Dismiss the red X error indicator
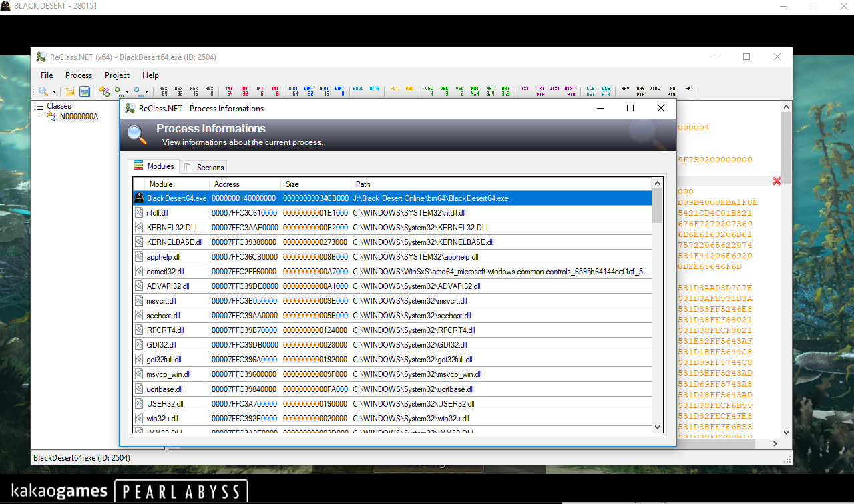Viewport: 854px width, 504px height. [x=776, y=180]
